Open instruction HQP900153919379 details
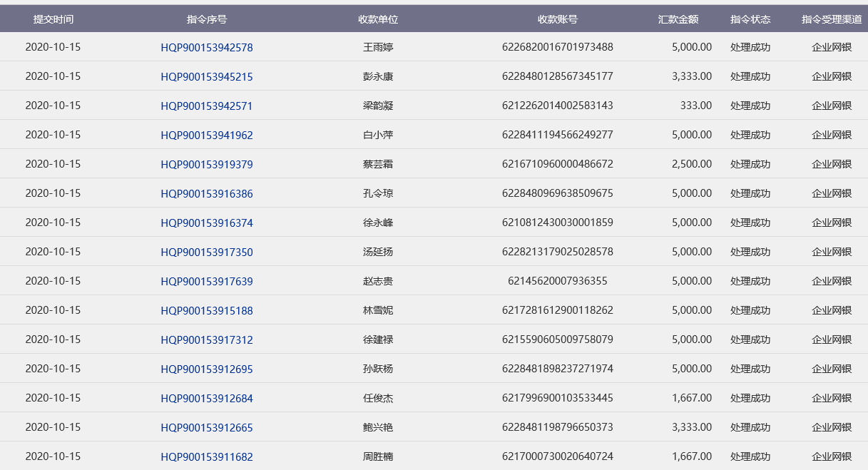Image resolution: width=868 pixels, height=470 pixels. pos(207,165)
